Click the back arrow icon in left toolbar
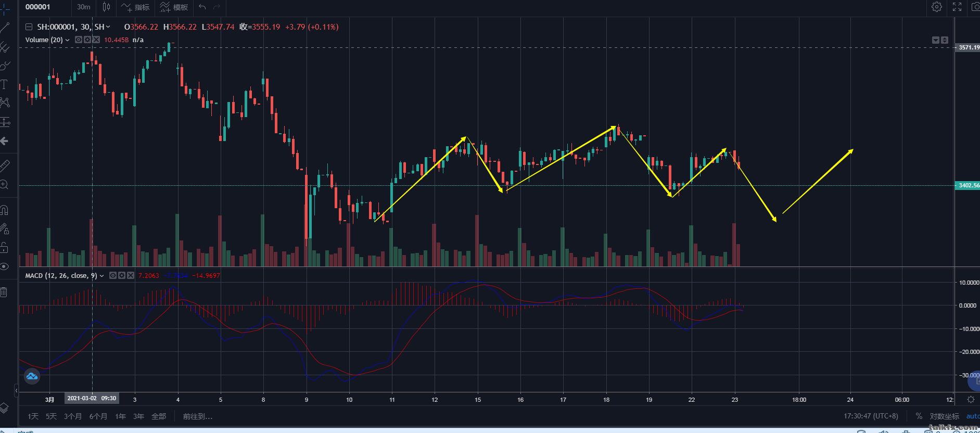Image resolution: width=980 pixels, height=433 pixels. click(x=5, y=141)
